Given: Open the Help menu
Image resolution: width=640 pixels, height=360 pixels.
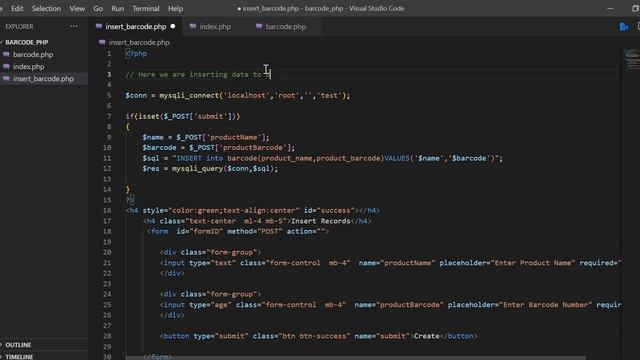Looking at the screenshot, I should [176, 9].
